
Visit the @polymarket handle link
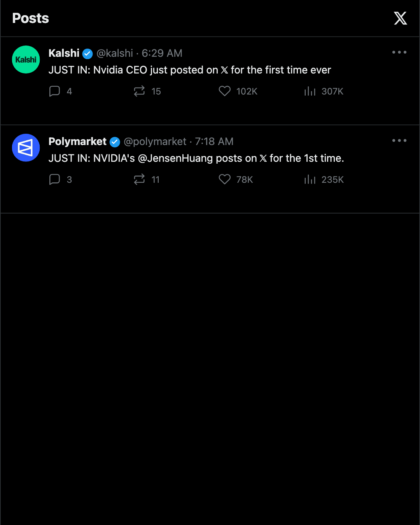(x=155, y=142)
